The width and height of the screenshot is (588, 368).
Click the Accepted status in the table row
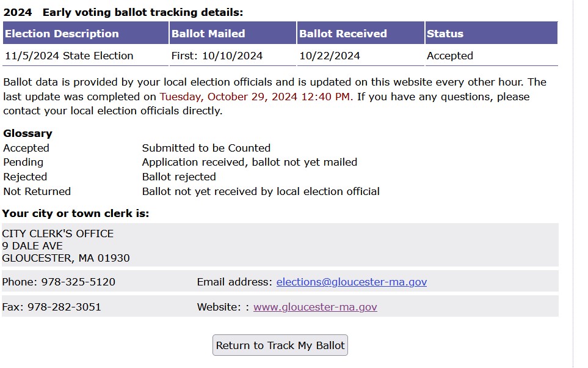click(x=450, y=56)
